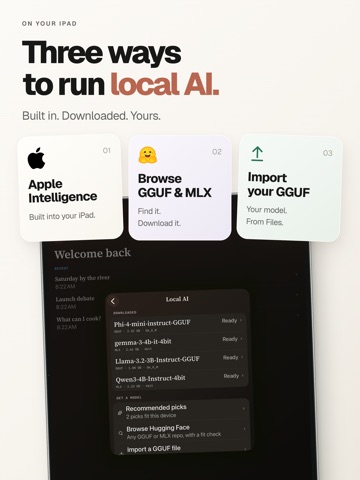
Task: Expand the chevron on Llama-3.2-3B row
Action: (x=242, y=357)
